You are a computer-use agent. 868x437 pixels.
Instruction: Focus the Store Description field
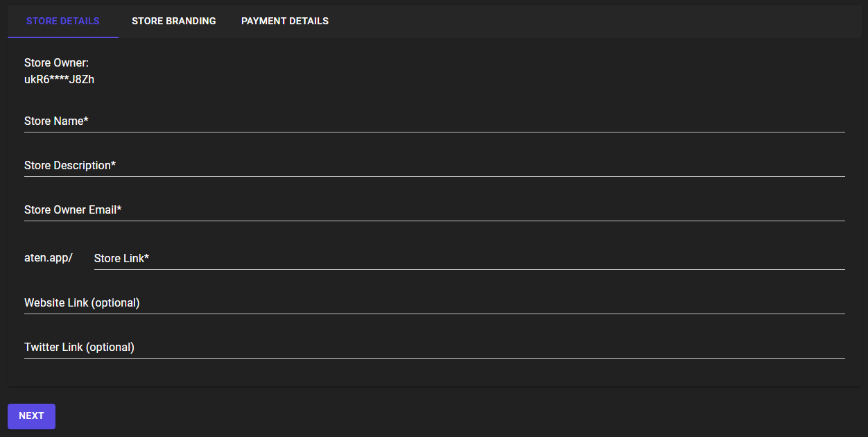(434, 166)
